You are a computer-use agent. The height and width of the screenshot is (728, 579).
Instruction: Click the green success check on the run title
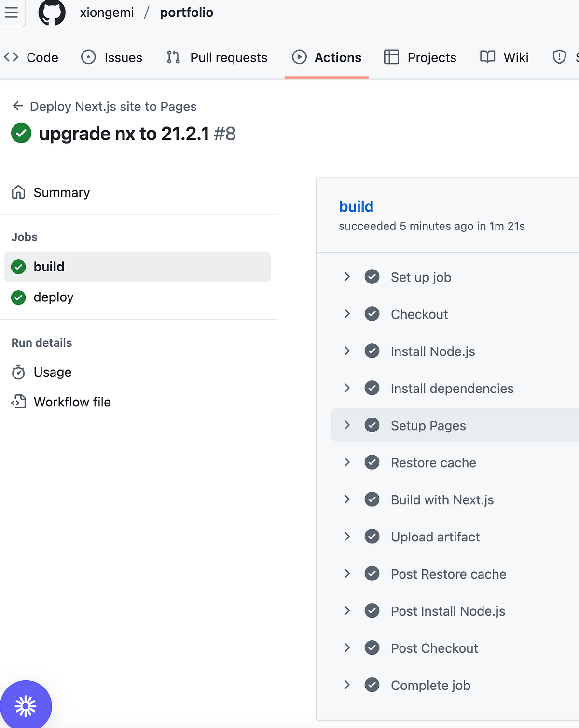21,134
